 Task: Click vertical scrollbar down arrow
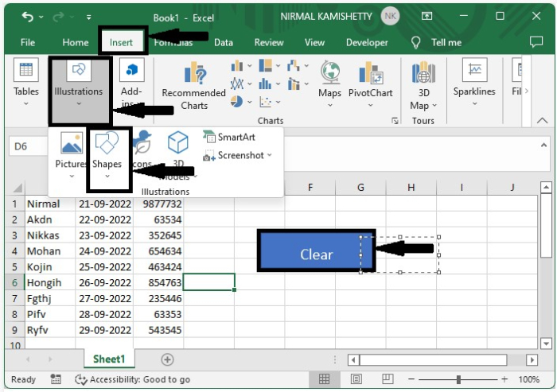[x=546, y=343]
